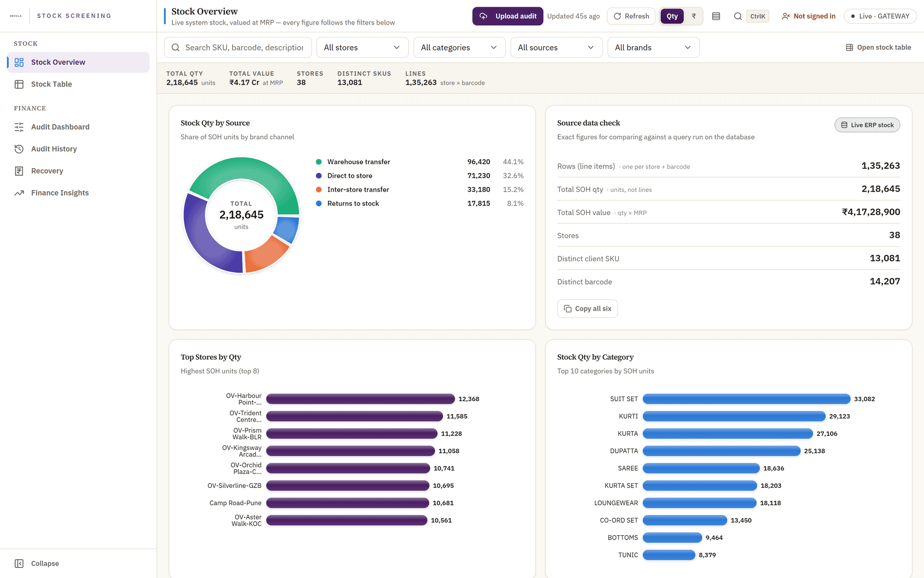Open the All categories dropdown
This screenshot has height=578, width=924.
(459, 47)
